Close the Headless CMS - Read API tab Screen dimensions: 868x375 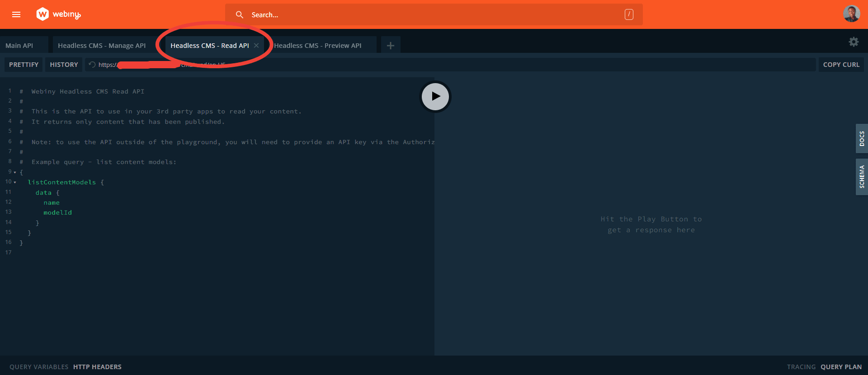click(256, 46)
